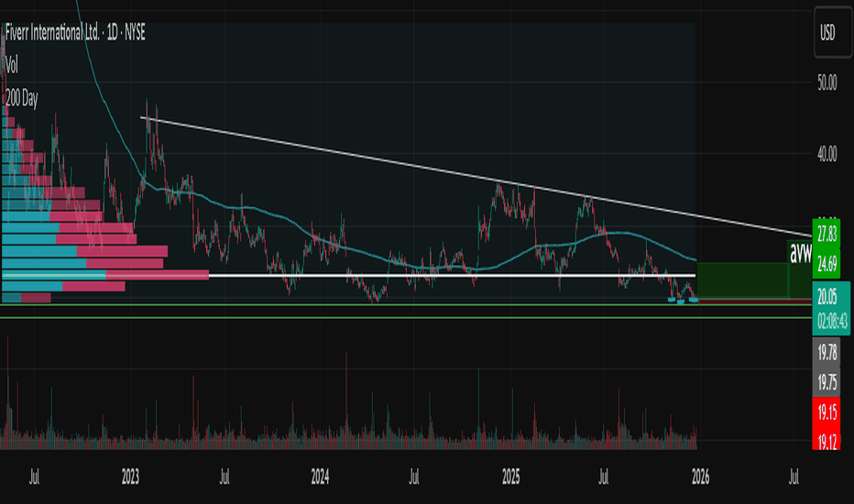Select the avw text label on chart
854x504 pixels.
(801, 250)
